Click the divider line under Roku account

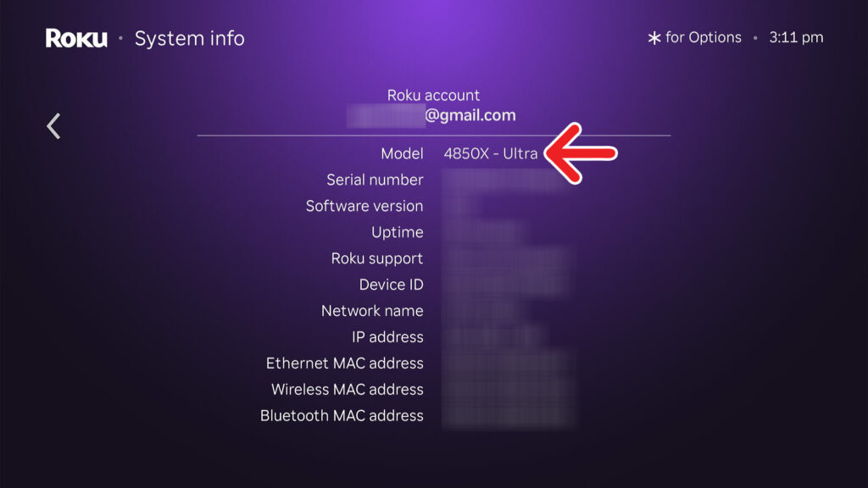[433, 134]
